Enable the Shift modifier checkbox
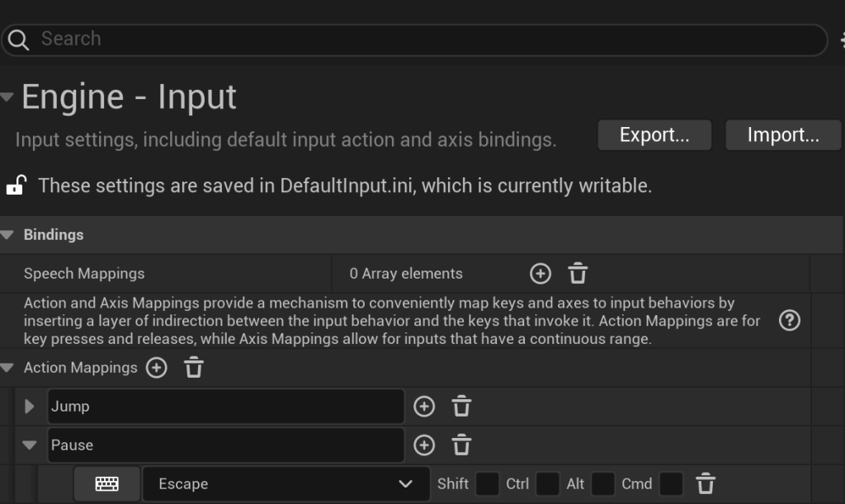Screen dimensions: 845x504 click(x=488, y=484)
